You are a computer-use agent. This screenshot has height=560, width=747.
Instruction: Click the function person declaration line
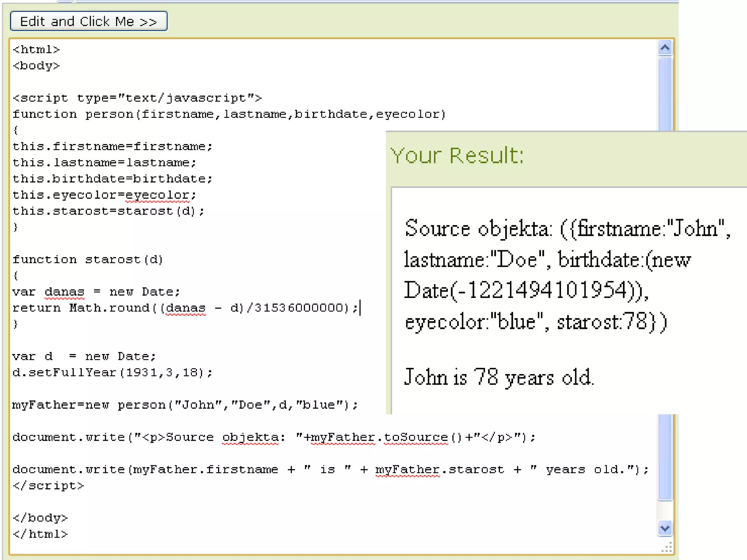coord(229,114)
